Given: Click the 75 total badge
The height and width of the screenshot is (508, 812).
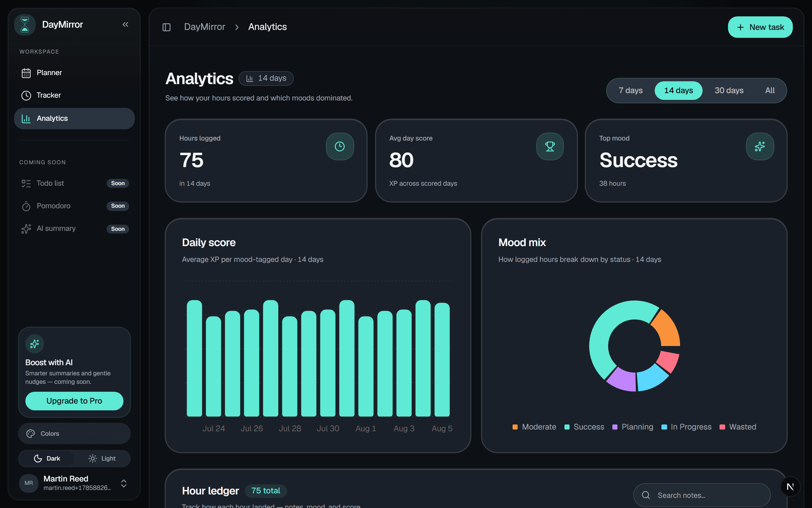Looking at the screenshot, I should [x=265, y=491].
